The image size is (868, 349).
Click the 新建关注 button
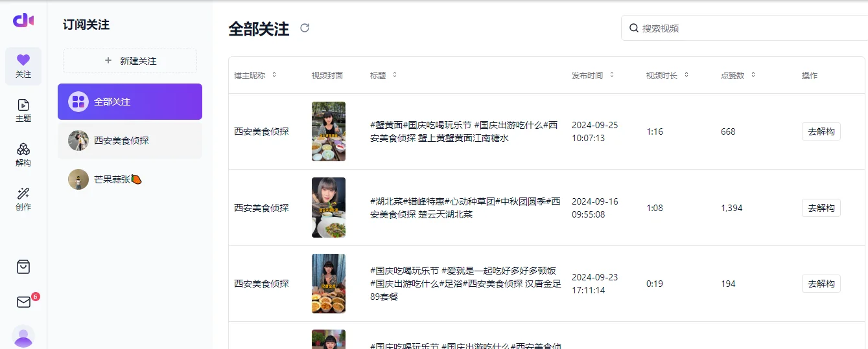click(x=130, y=61)
